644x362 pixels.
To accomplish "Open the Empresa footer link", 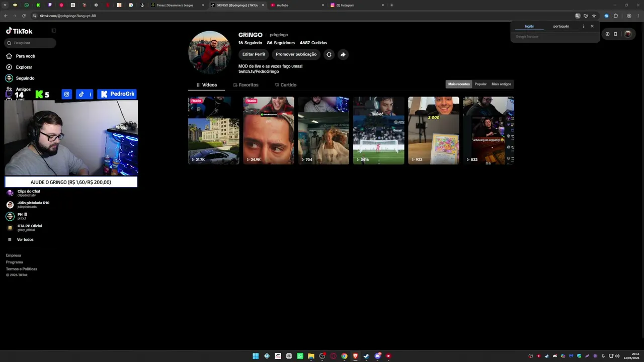I will (14, 255).
